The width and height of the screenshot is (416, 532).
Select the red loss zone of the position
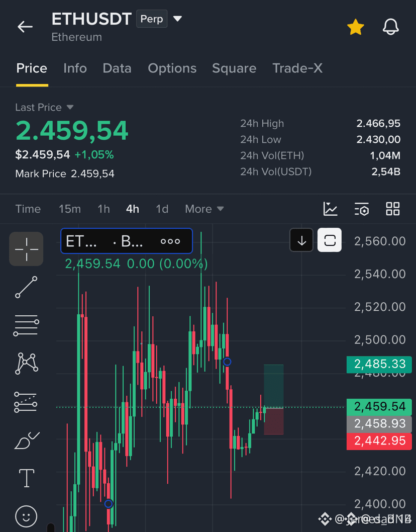pos(274,421)
